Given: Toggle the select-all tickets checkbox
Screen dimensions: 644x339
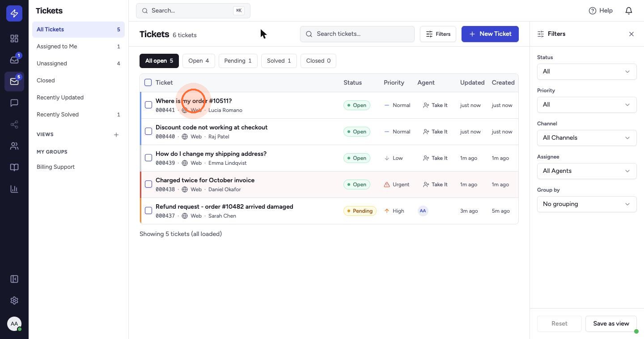Looking at the screenshot, I should pos(148,82).
